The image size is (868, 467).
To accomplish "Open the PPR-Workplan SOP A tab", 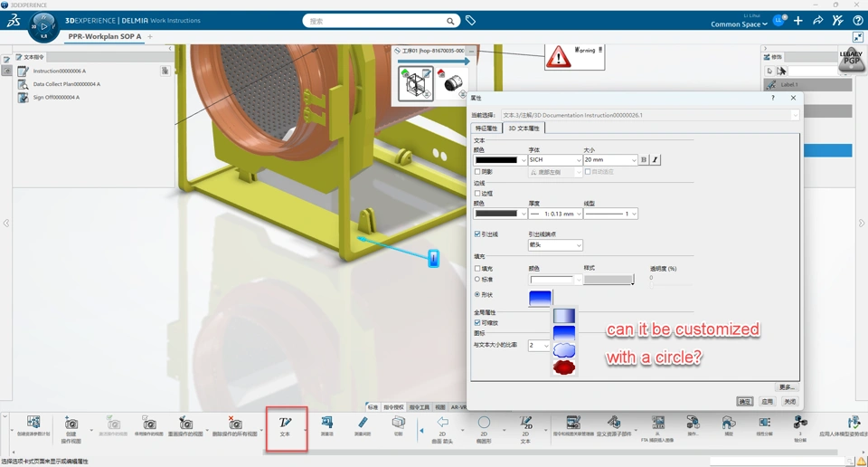I will click(105, 36).
